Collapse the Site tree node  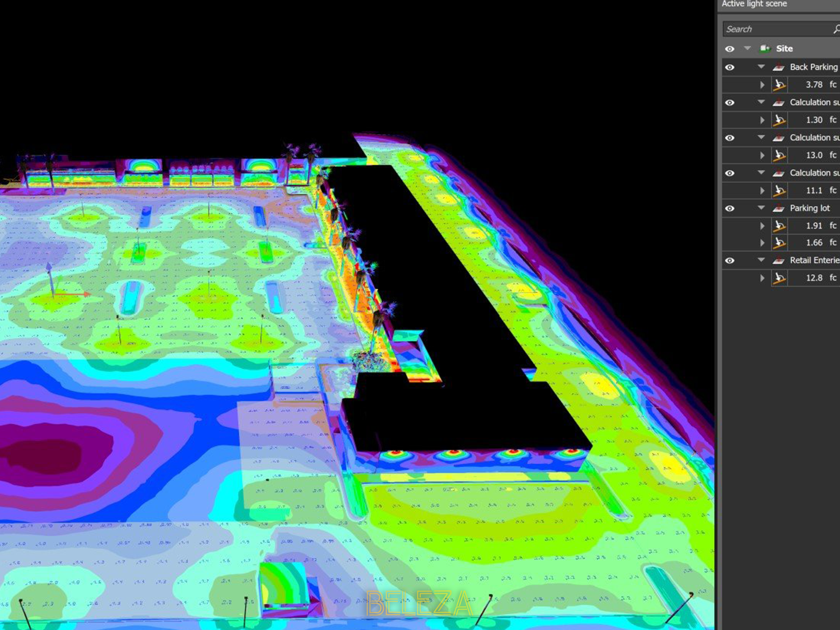[x=747, y=48]
